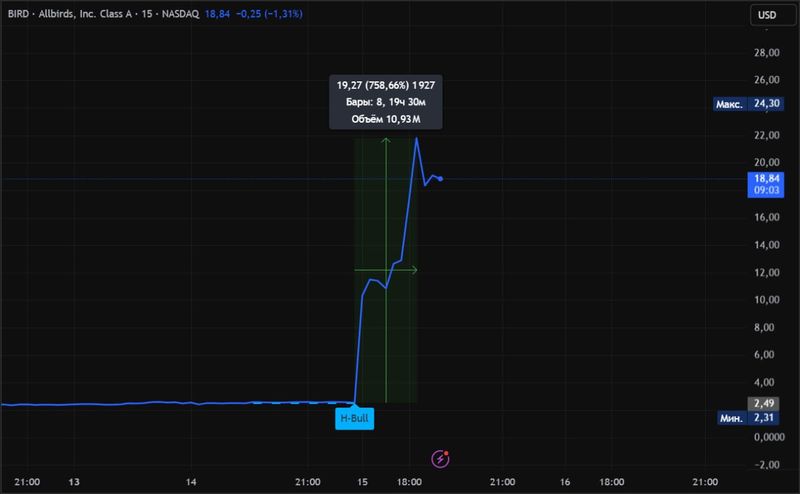
Task: Click the lightning bolt event icon
Action: click(441, 458)
